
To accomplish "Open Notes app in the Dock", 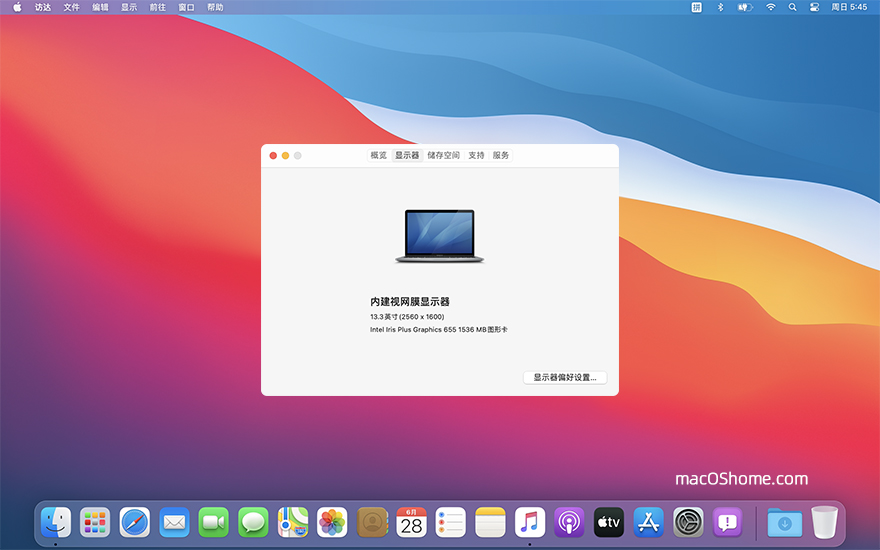I will (491, 522).
